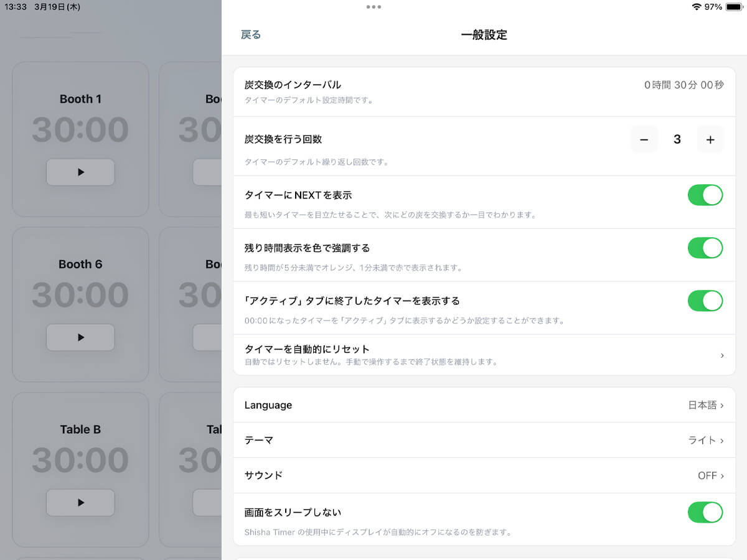Tap the three-dot multitasking indicator at top

(374, 7)
